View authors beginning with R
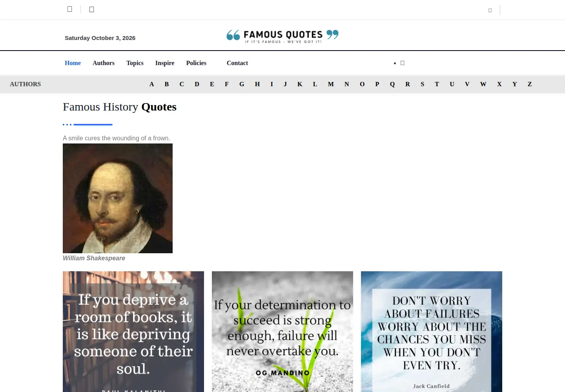This screenshot has width=565, height=392. click(408, 84)
